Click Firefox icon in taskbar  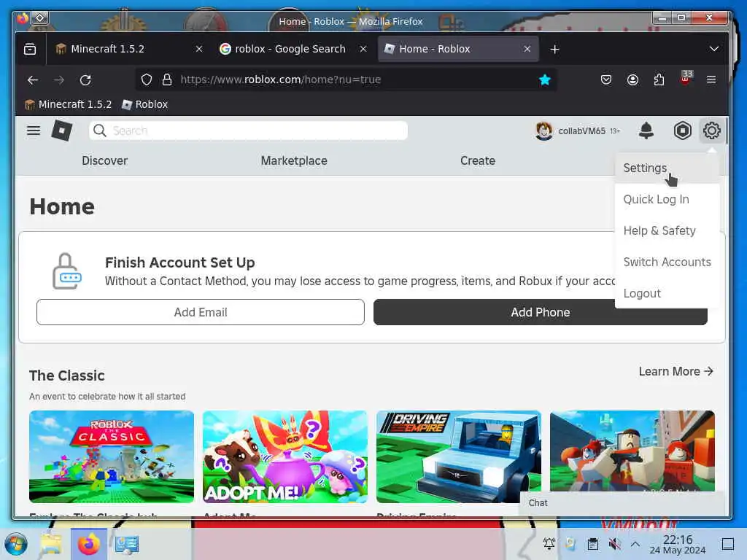tap(88, 544)
